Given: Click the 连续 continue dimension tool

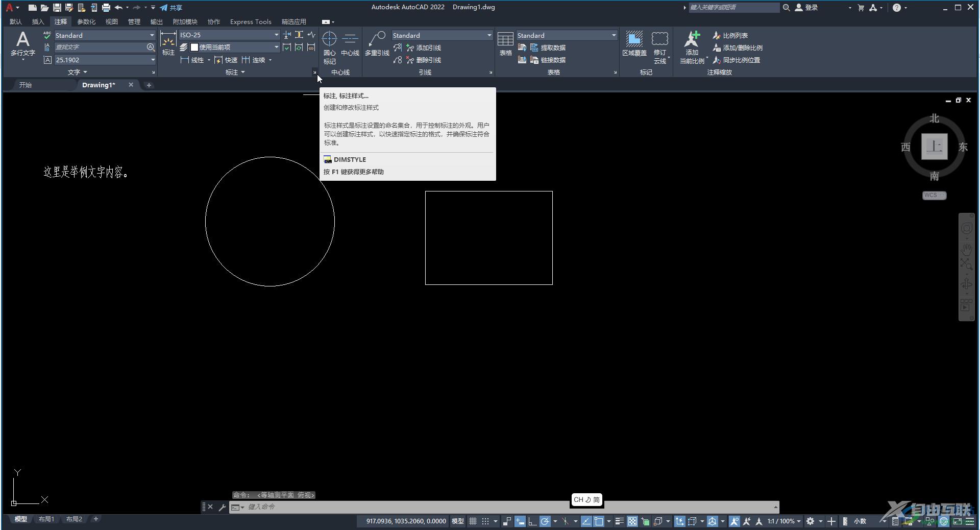Looking at the screenshot, I should tap(254, 60).
